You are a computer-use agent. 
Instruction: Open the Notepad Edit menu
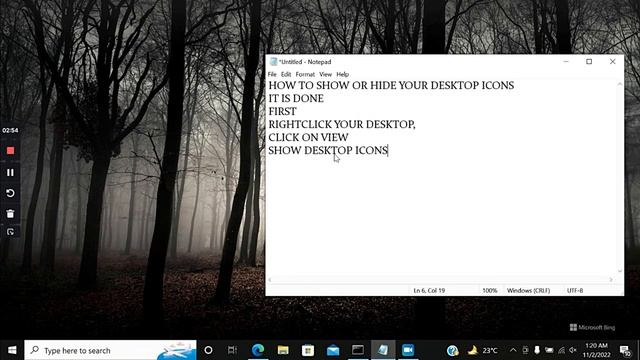pos(286,74)
